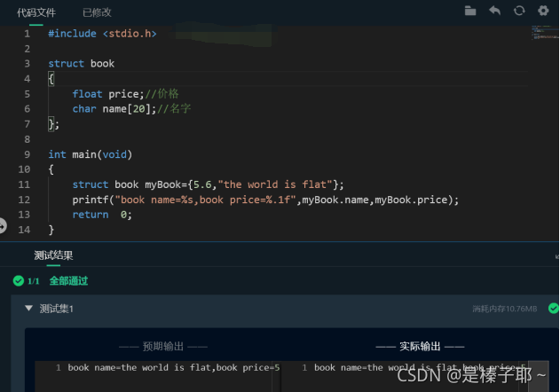This screenshot has height=392, width=560.
Task: Click the closing brace on line 14
Action: click(51, 230)
